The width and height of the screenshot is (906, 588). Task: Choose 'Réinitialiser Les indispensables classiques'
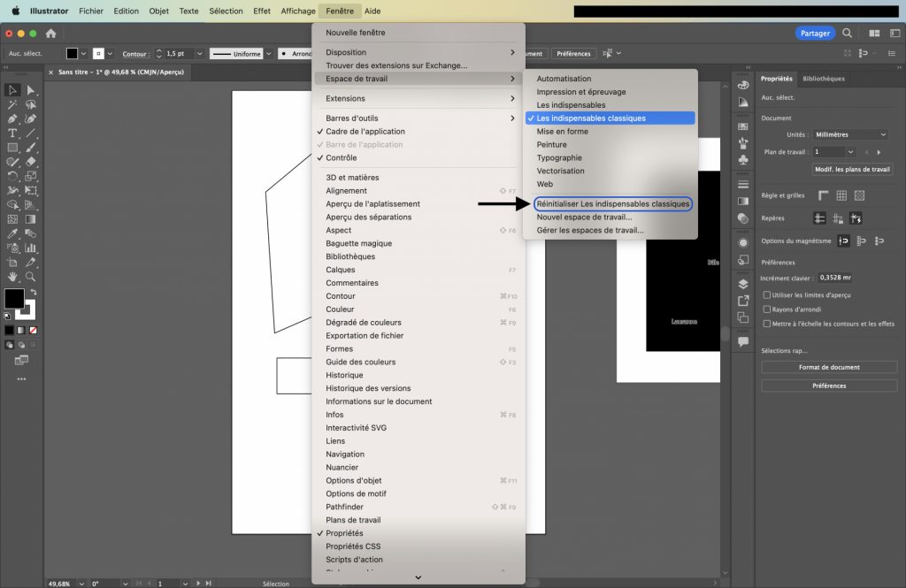click(613, 204)
